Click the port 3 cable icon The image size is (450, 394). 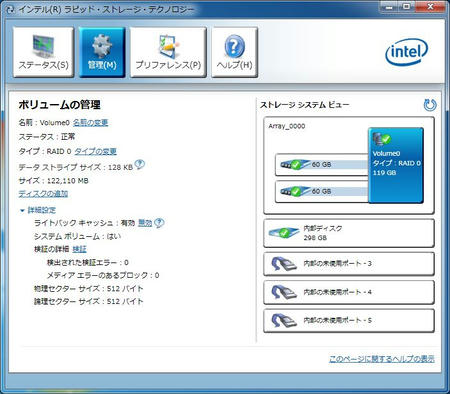click(284, 264)
